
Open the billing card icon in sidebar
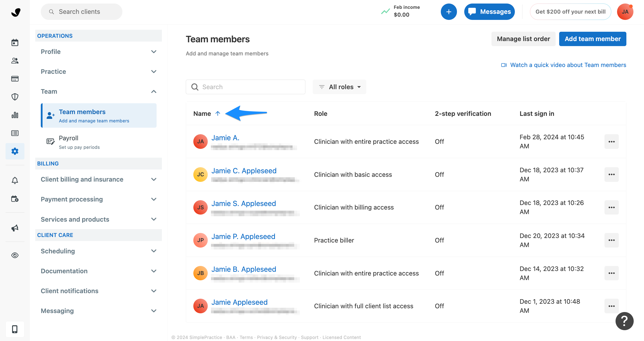[x=15, y=79]
